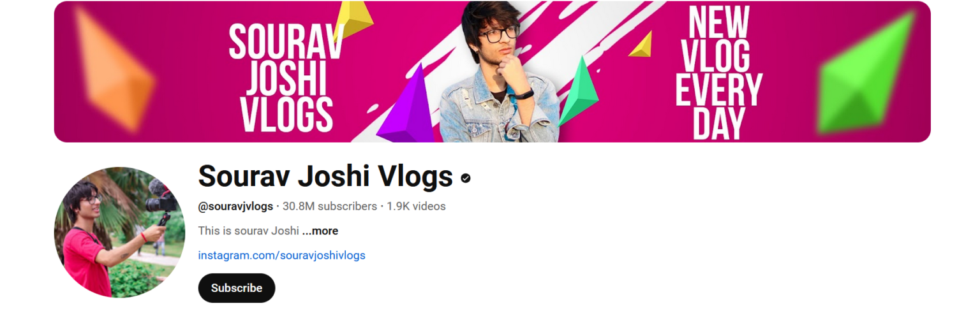This screenshot has width=980, height=311.
Task: Click NEW VLOG EVERY DAY banner text
Action: coord(718,71)
